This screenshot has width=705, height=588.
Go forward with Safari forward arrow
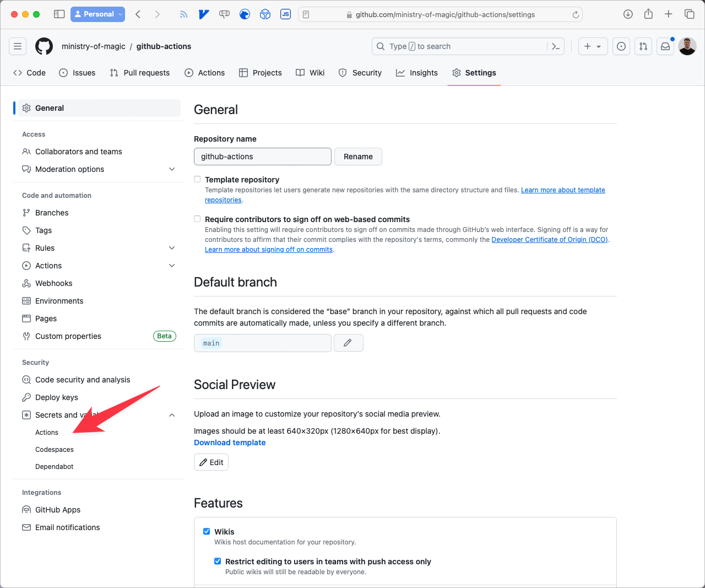point(158,14)
